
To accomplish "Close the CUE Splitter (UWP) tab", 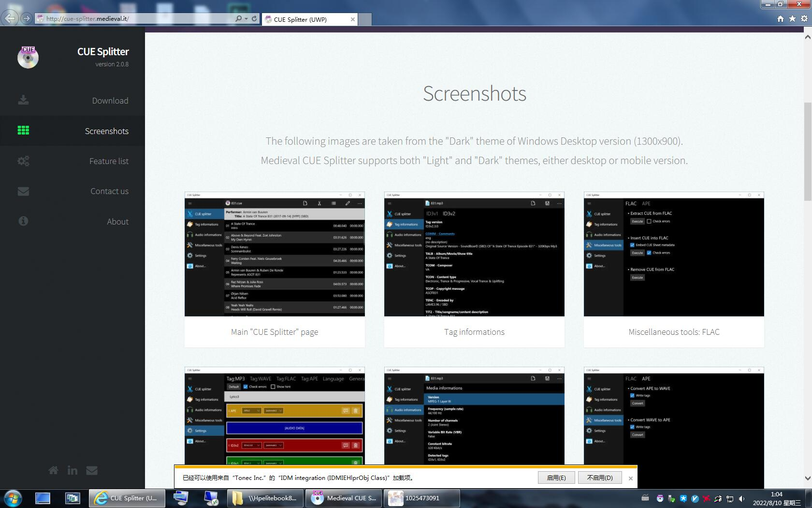I will pos(353,19).
